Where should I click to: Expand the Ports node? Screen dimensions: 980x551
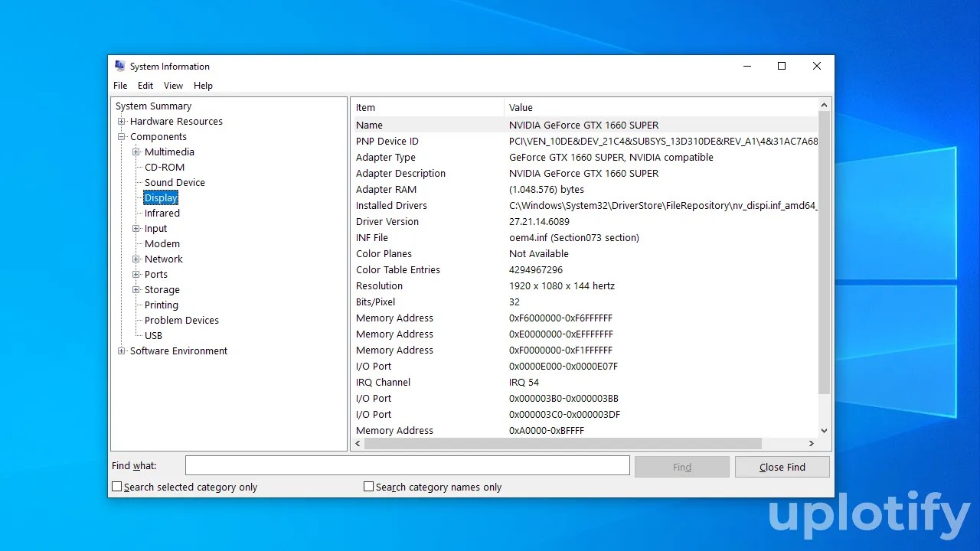[136, 275]
